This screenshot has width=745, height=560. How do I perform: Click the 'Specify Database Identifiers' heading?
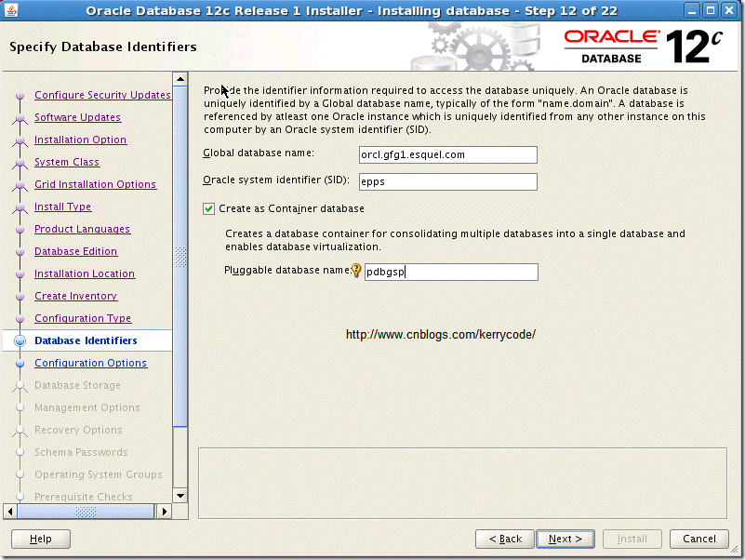(103, 47)
